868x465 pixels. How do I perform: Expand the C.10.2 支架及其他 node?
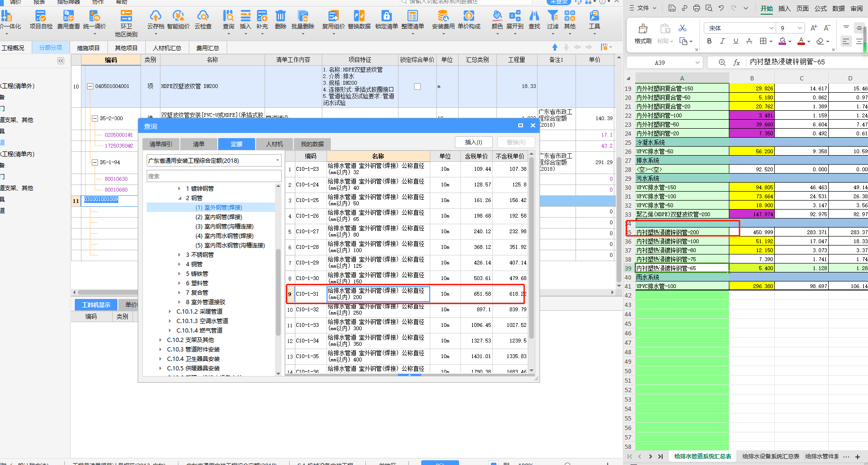160,340
